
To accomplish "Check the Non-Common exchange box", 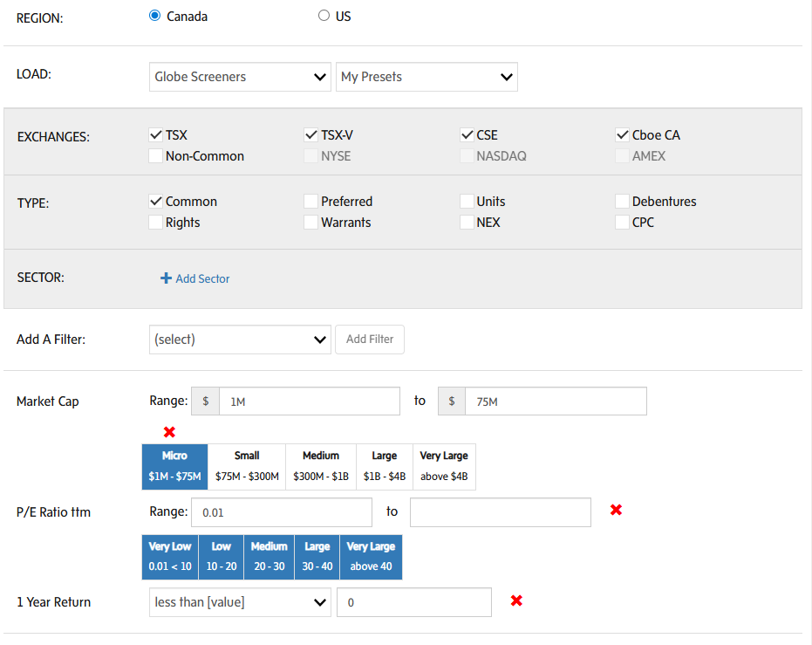I will [155, 156].
